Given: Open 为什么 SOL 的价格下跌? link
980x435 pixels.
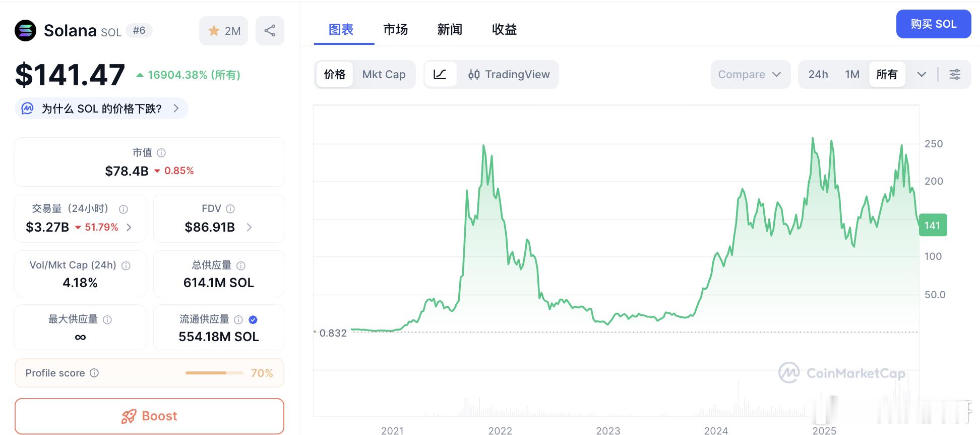Looking at the screenshot, I should [x=101, y=108].
